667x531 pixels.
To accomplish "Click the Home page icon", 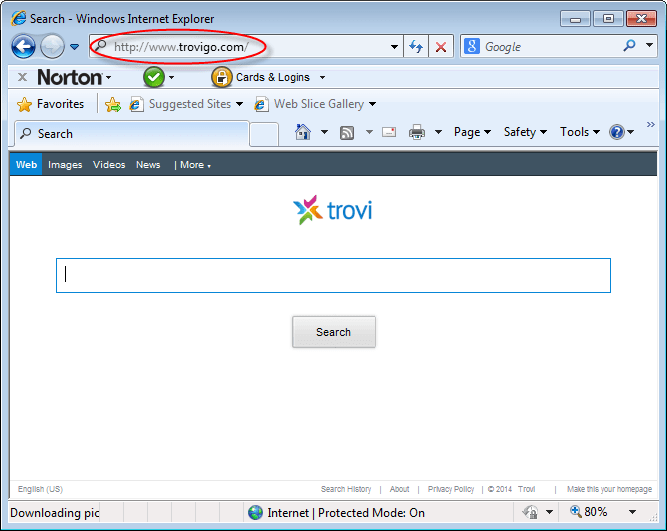I will tap(303, 132).
